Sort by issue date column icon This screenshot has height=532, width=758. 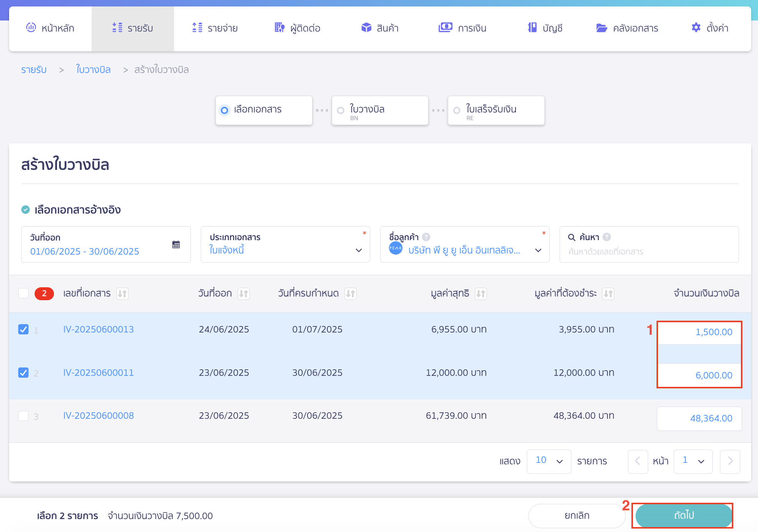point(243,294)
